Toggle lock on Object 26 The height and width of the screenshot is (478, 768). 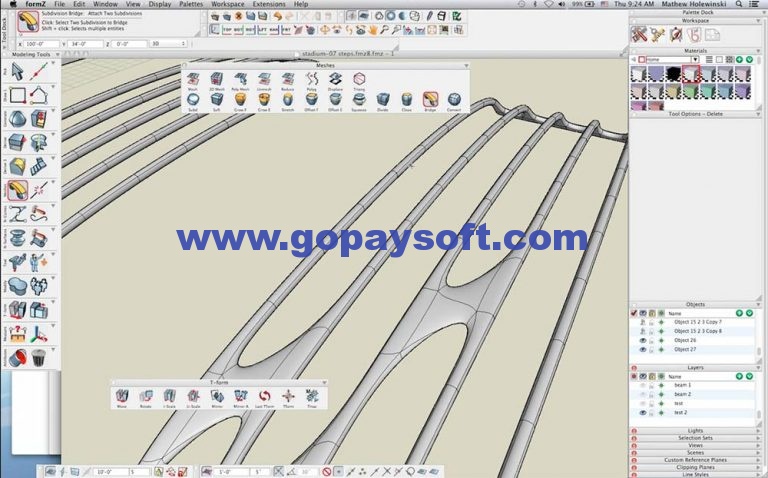click(652, 340)
